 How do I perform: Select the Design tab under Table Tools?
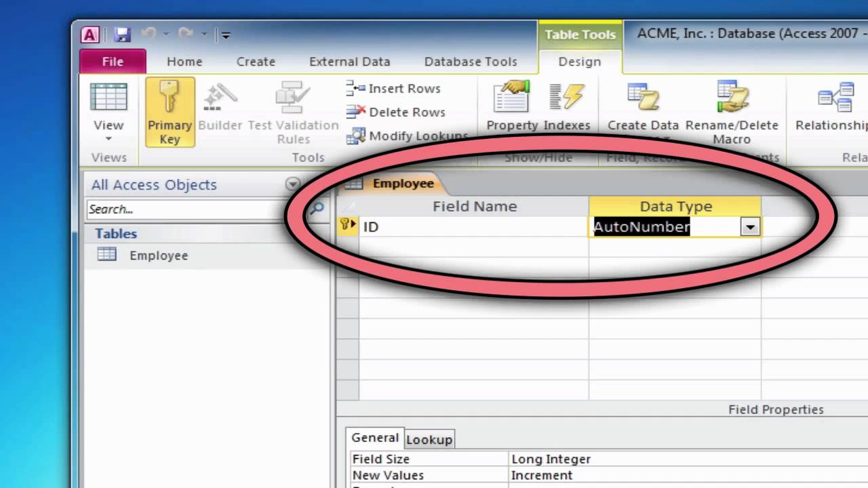click(x=580, y=61)
